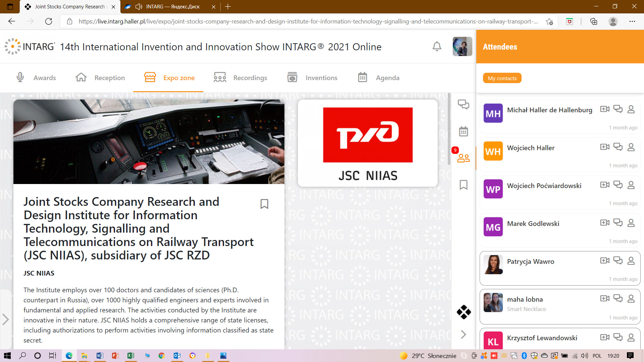The height and width of the screenshot is (362, 644).
Task: Start video call with Michał Haller de Hallenburg
Action: pos(605,109)
